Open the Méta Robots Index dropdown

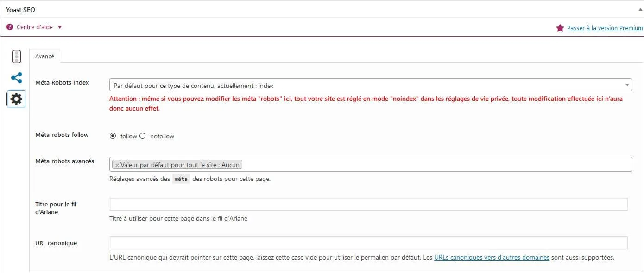[x=371, y=85]
